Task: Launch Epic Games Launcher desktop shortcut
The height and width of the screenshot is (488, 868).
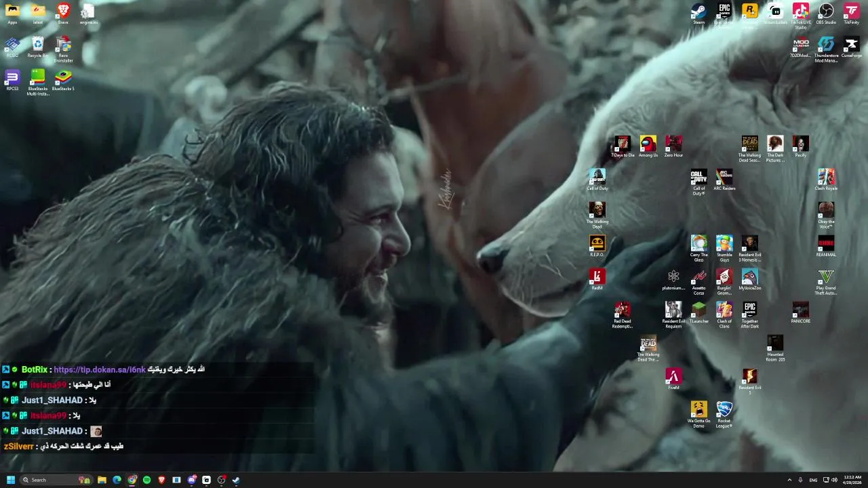Action: [x=724, y=14]
